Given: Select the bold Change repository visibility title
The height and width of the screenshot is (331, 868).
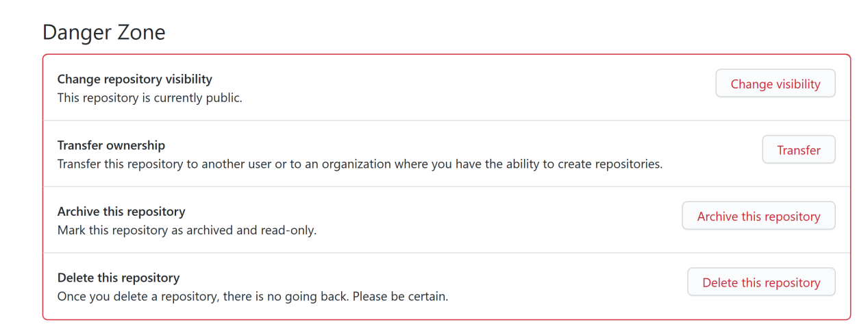Looking at the screenshot, I should coord(134,79).
